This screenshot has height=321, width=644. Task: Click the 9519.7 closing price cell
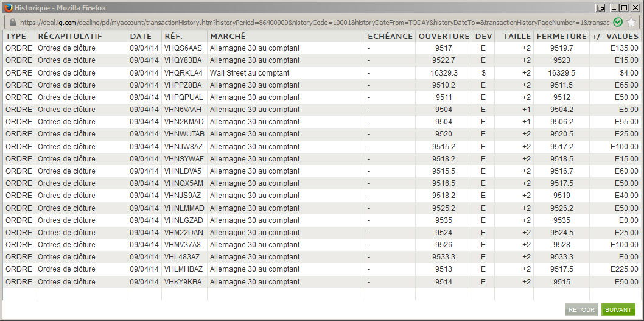tap(561, 48)
